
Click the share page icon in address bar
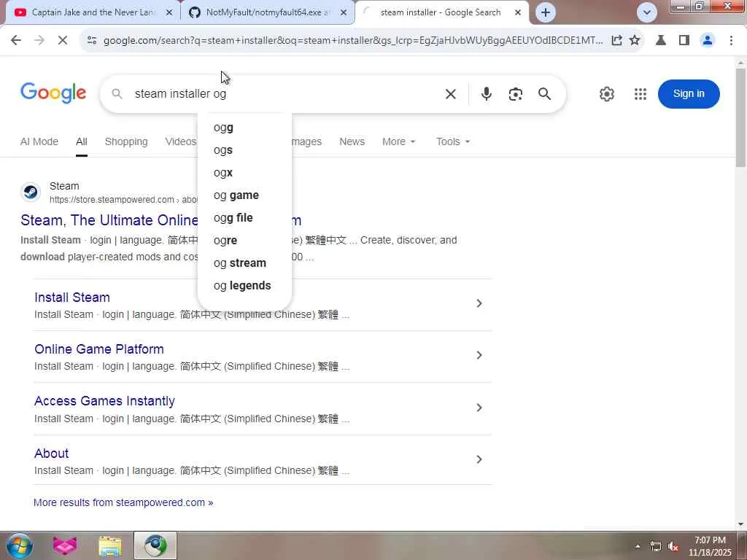(616, 41)
